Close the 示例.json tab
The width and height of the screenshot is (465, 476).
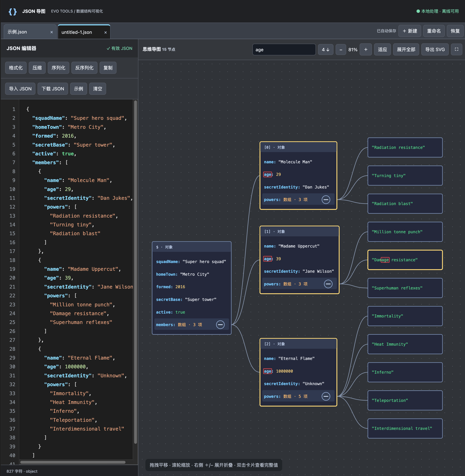pos(51,32)
